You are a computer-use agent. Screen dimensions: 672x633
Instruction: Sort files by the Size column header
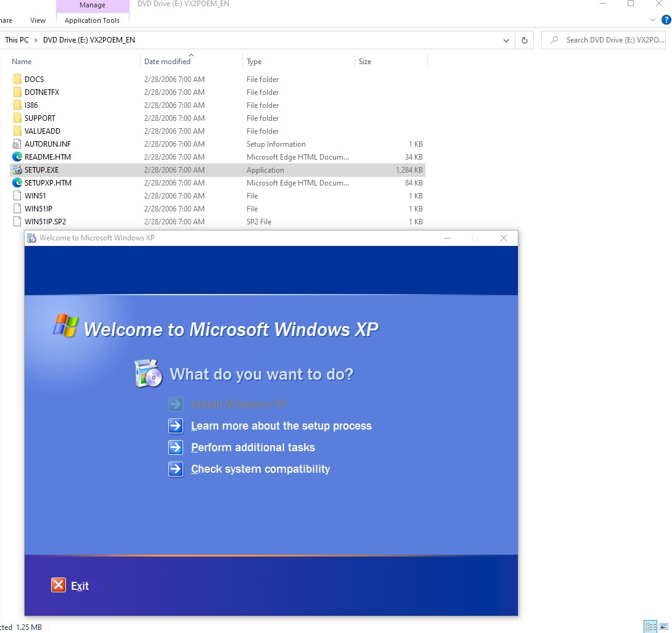(365, 62)
